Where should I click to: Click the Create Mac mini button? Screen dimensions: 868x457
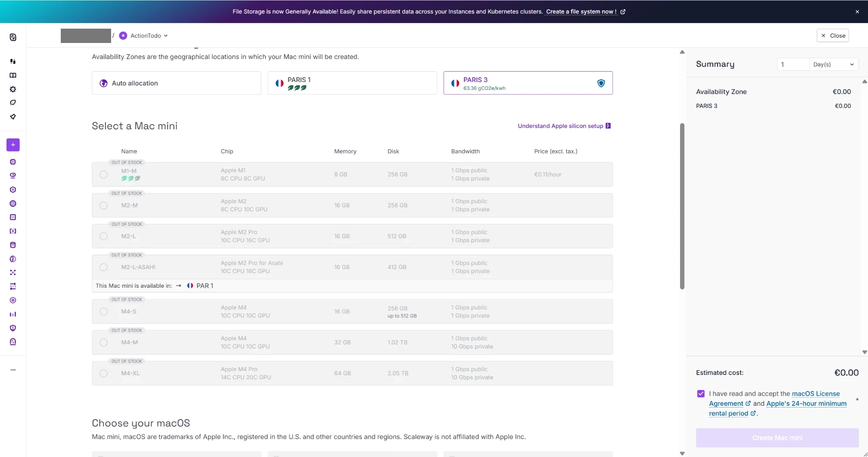coord(777,438)
